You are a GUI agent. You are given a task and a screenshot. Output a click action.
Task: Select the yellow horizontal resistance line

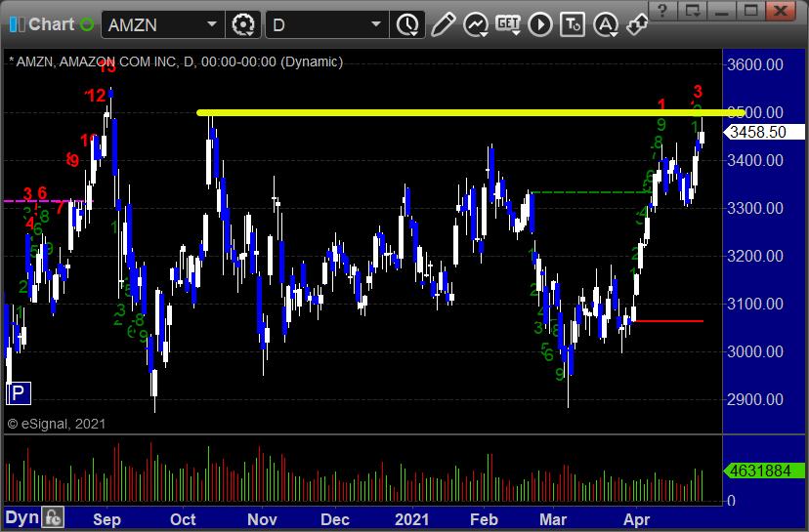click(471, 112)
